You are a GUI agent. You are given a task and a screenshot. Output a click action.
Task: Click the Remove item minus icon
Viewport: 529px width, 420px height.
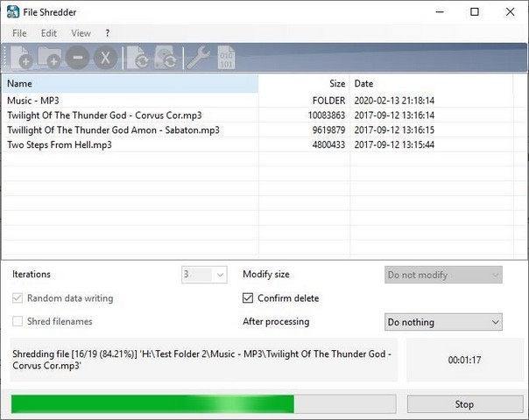(x=77, y=58)
